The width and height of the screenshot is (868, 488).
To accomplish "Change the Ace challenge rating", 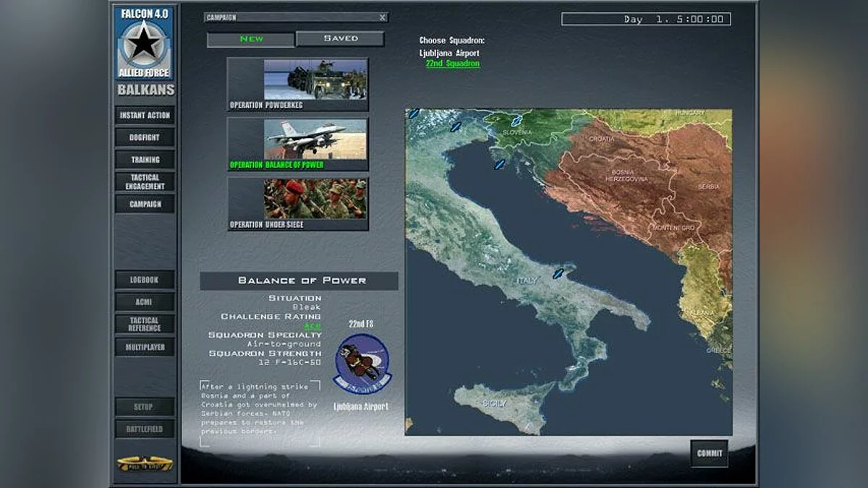I will (x=312, y=326).
